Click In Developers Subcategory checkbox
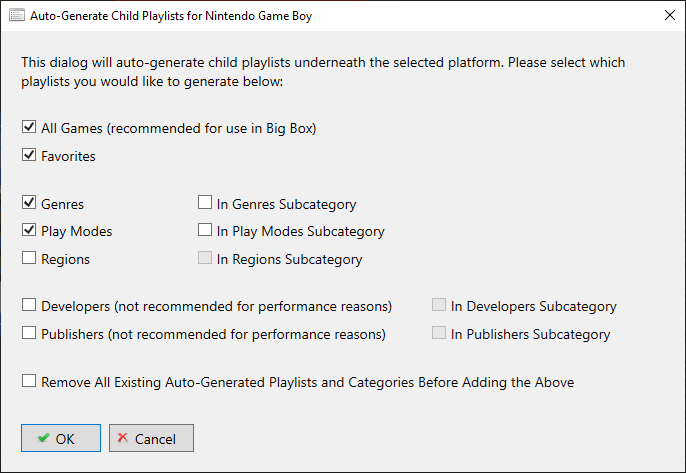The width and height of the screenshot is (686, 473). click(439, 305)
